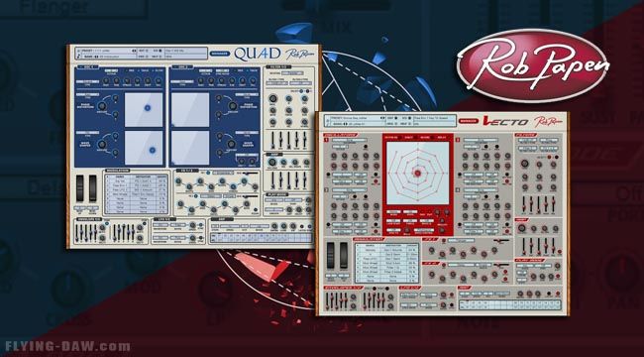The width and height of the screenshot is (644, 357).
Task: Click Quad OSC 1 phase distortion amount knob
Action: [x=101, y=106]
